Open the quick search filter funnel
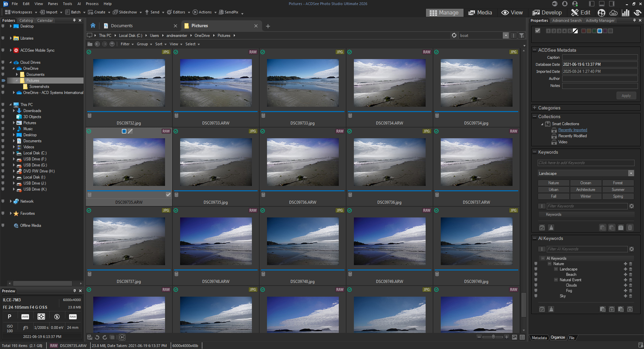The width and height of the screenshot is (644, 349). pyautogui.click(x=522, y=36)
